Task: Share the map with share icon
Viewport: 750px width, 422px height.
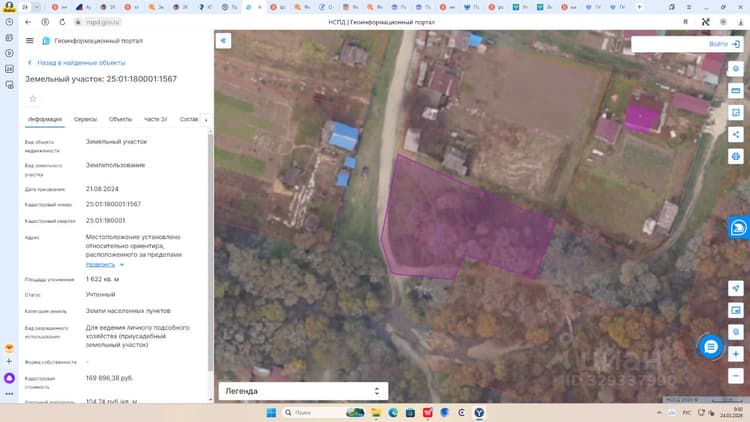Action: [736, 134]
